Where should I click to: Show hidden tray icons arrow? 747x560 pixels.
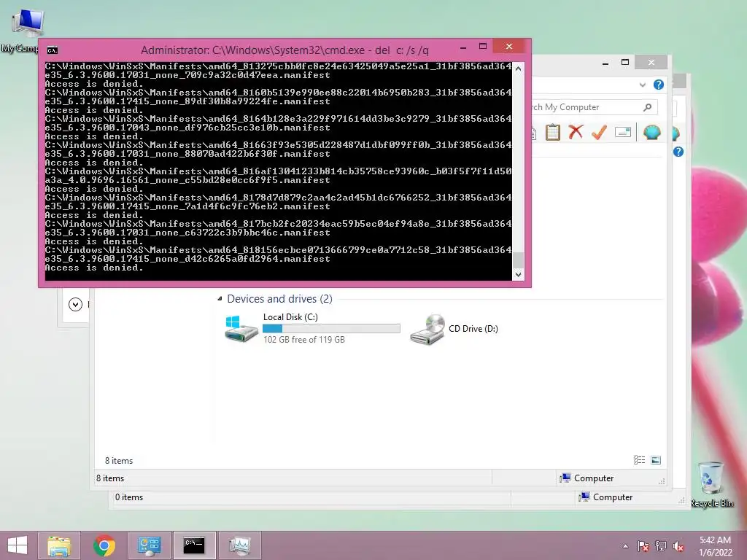click(625, 546)
